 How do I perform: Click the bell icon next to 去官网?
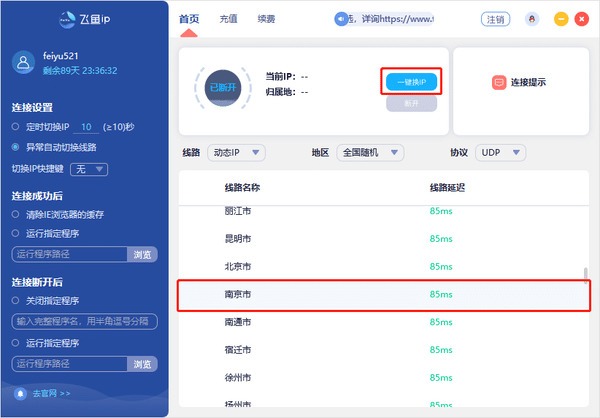(x=20, y=394)
